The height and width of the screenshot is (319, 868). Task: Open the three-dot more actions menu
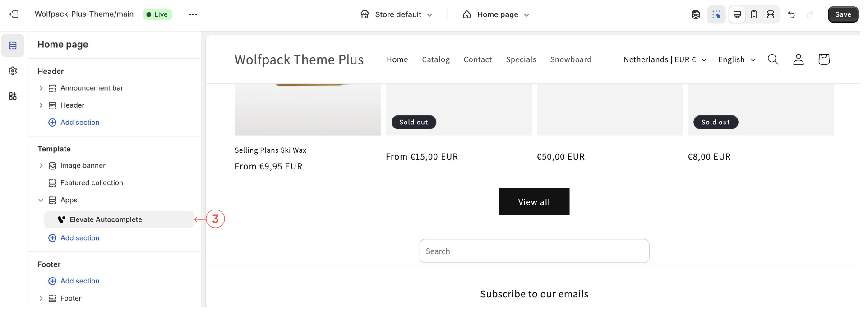[193, 14]
